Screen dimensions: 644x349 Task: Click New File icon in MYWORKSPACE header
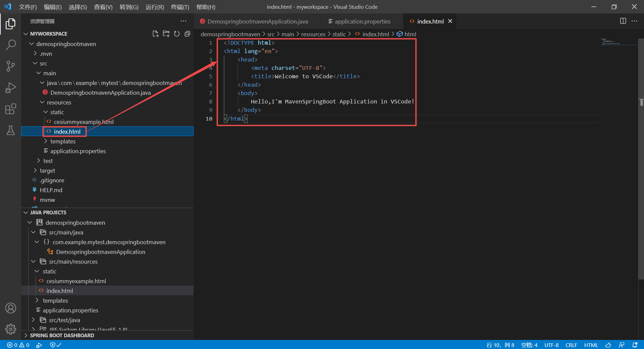click(x=155, y=34)
